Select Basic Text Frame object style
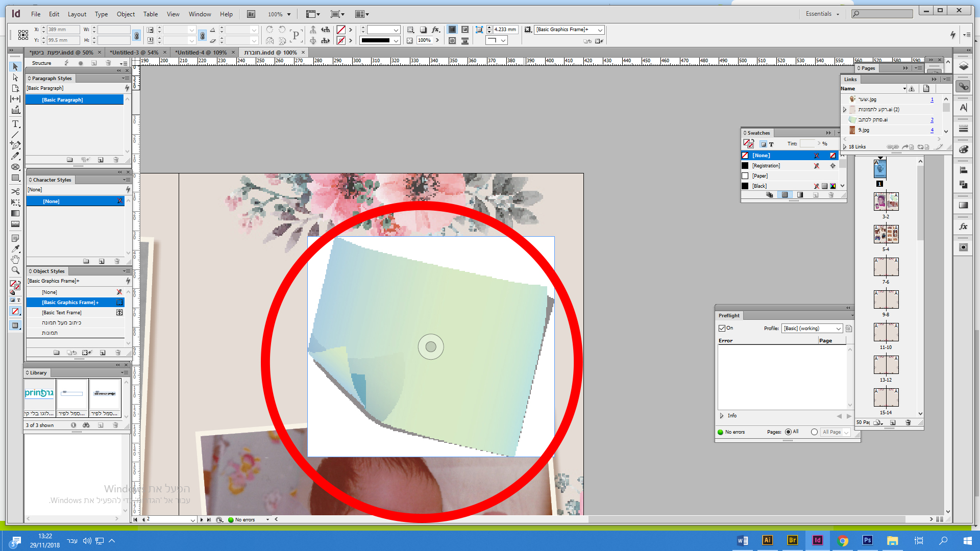Viewport: 980px width, 551px height. point(62,313)
